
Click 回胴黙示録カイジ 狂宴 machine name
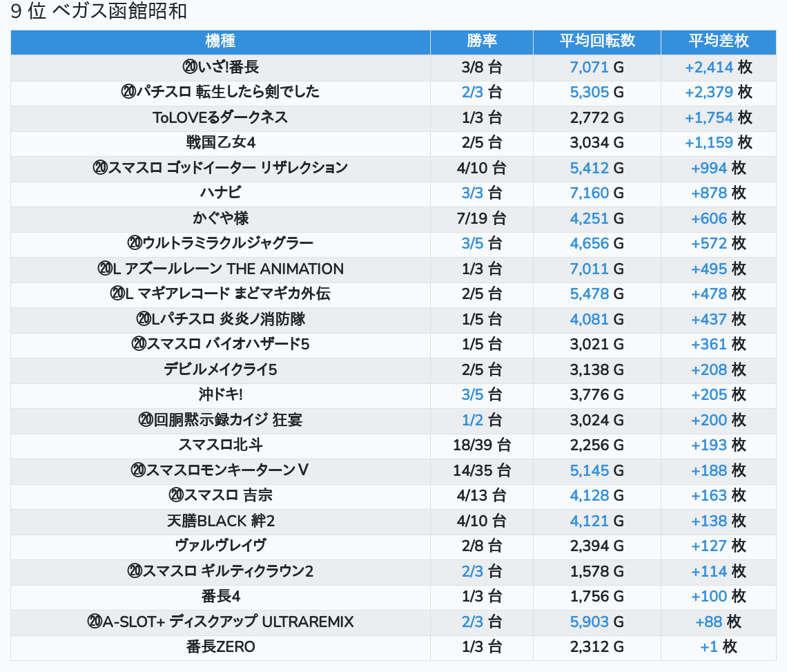tap(220, 421)
